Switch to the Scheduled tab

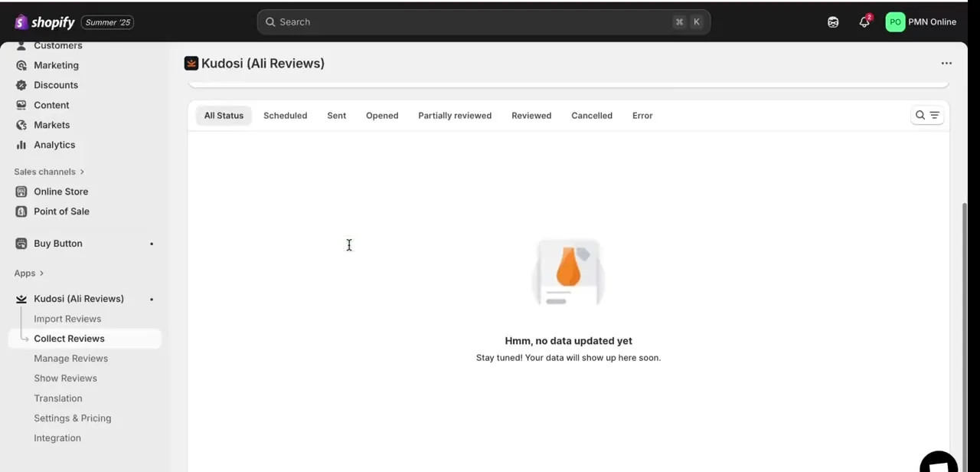click(x=285, y=116)
